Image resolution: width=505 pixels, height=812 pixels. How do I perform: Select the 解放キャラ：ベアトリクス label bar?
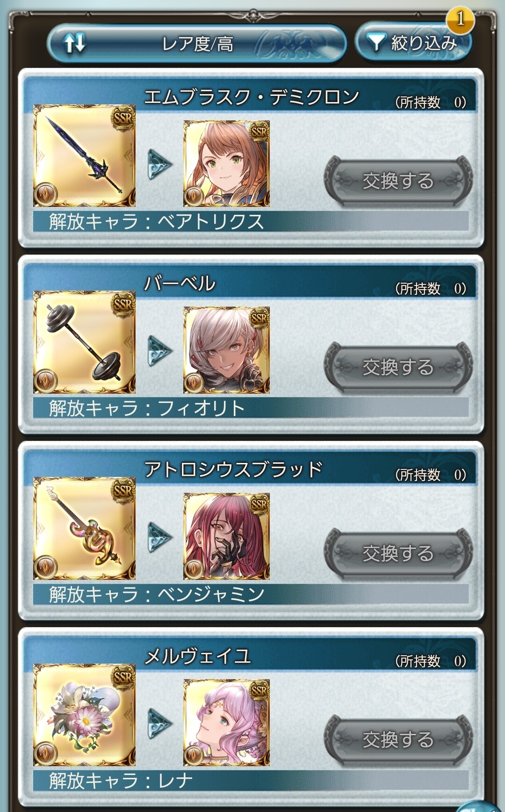[x=251, y=221]
